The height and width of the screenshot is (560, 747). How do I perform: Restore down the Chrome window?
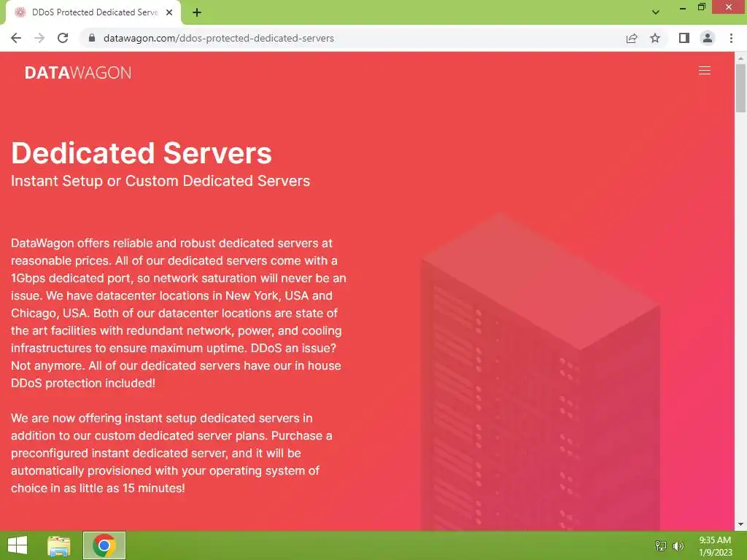point(701,7)
